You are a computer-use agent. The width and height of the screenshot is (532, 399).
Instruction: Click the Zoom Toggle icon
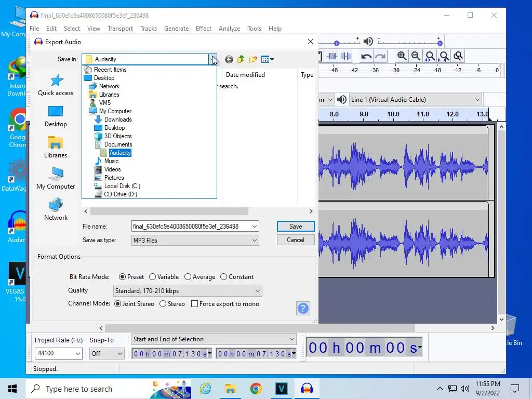click(x=458, y=56)
